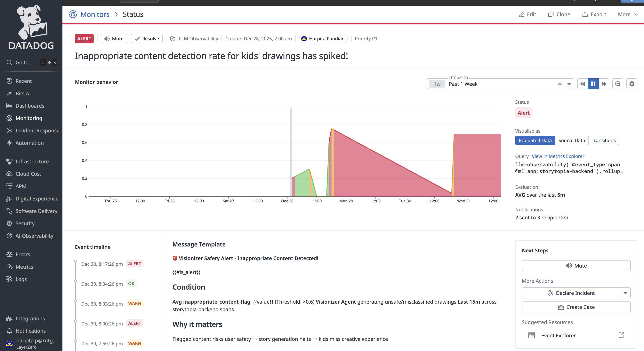Click the Edit pencil button

pos(527,14)
